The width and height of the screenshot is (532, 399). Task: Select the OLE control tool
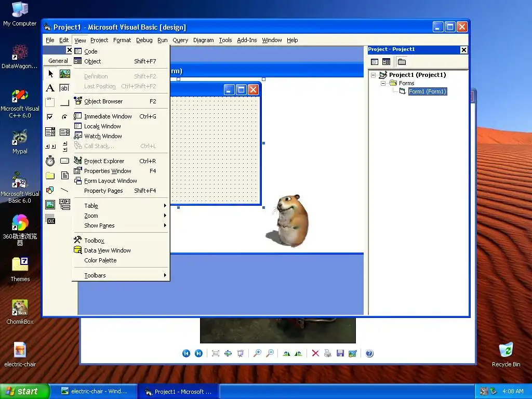click(x=50, y=219)
